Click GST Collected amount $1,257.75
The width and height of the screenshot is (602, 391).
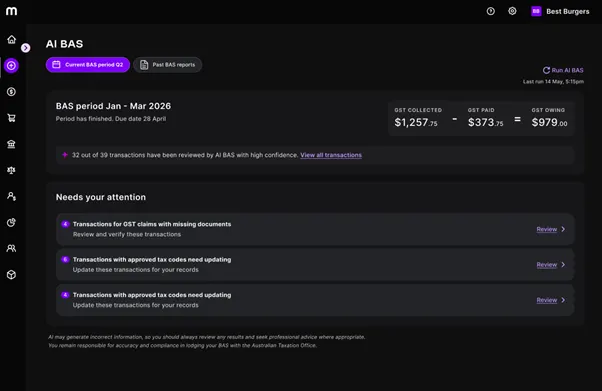[x=416, y=122]
